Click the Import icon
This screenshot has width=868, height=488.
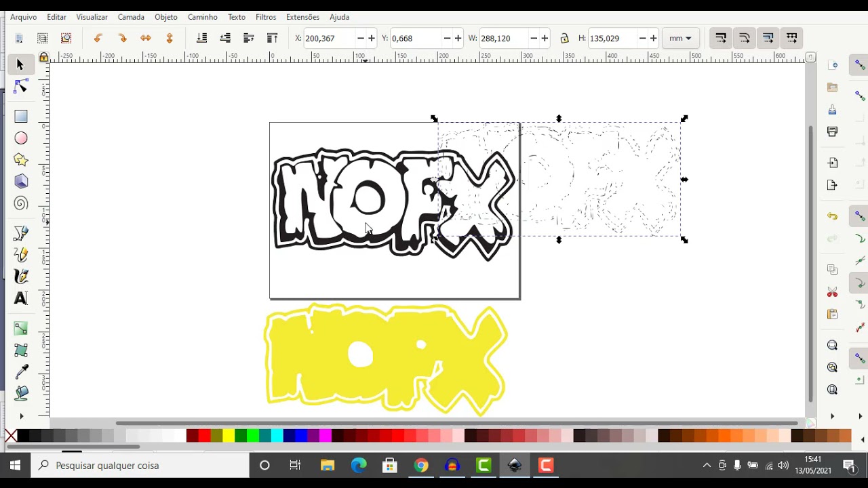pyautogui.click(x=833, y=163)
